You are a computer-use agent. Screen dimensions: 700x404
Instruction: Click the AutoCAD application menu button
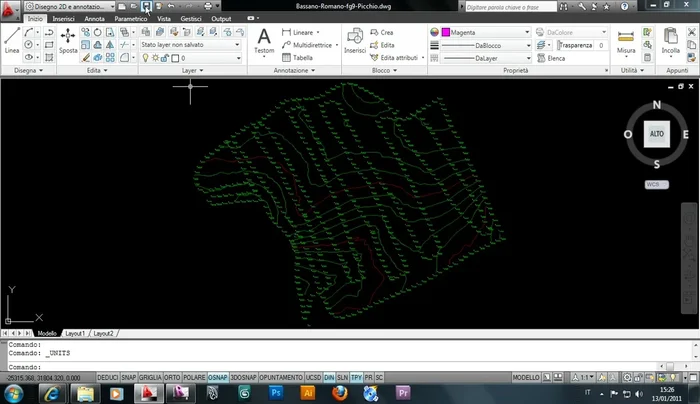coord(8,10)
